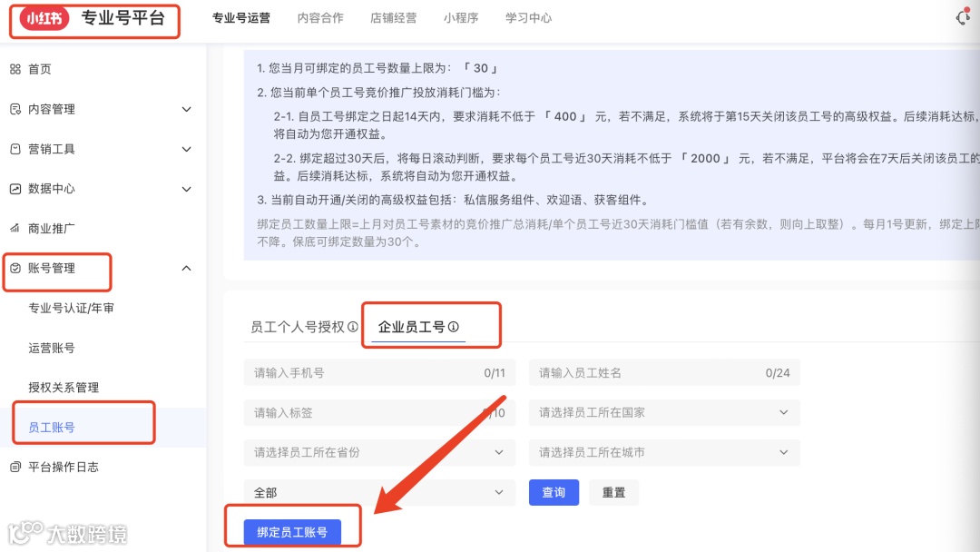Click the 账号管理 shield icon

point(15,268)
